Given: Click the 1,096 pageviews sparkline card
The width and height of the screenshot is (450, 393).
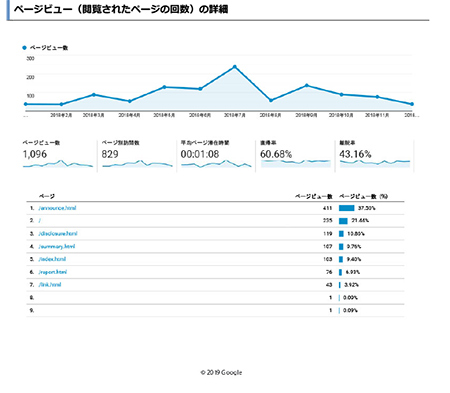Looking at the screenshot, I should [x=58, y=155].
